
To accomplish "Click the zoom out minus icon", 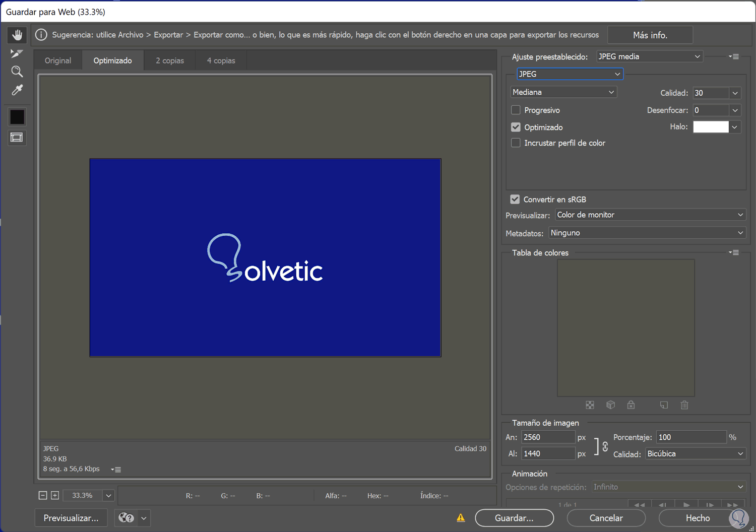I will coord(43,496).
